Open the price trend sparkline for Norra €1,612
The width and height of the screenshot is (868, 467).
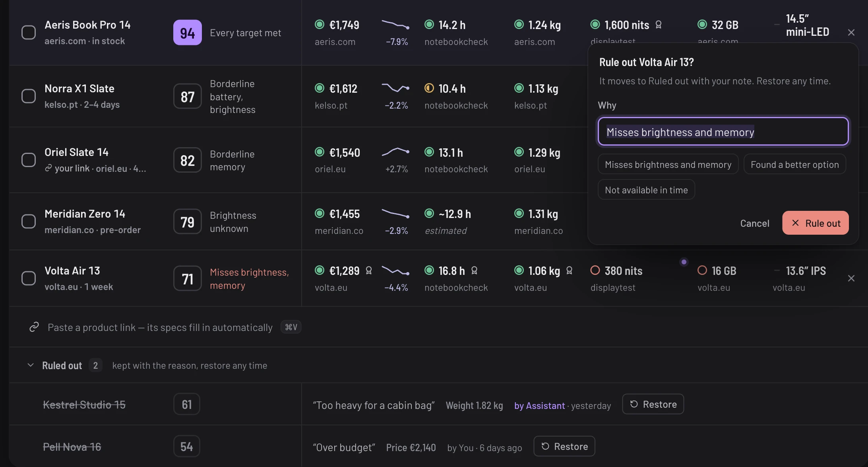coord(395,88)
